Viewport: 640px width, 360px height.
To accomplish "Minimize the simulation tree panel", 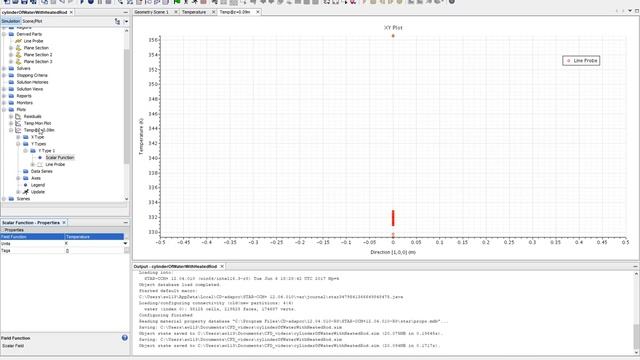I will (126, 13).
